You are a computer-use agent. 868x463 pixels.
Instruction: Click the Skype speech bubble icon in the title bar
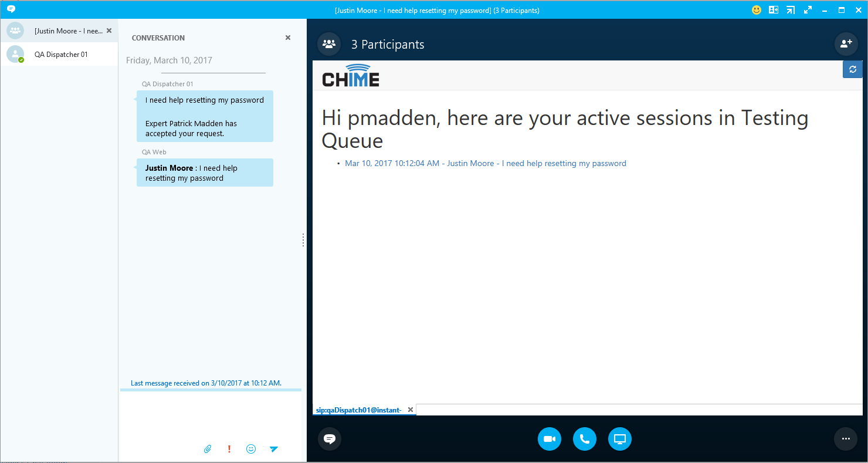pos(11,9)
